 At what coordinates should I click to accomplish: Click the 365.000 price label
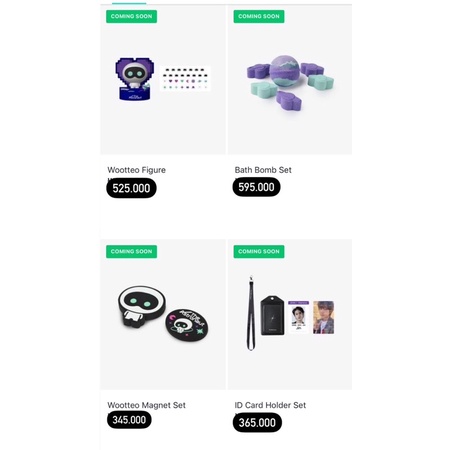(257, 423)
